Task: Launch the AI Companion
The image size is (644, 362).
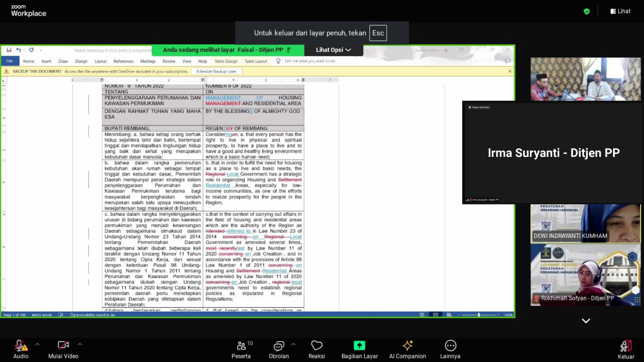Action: coord(408,349)
